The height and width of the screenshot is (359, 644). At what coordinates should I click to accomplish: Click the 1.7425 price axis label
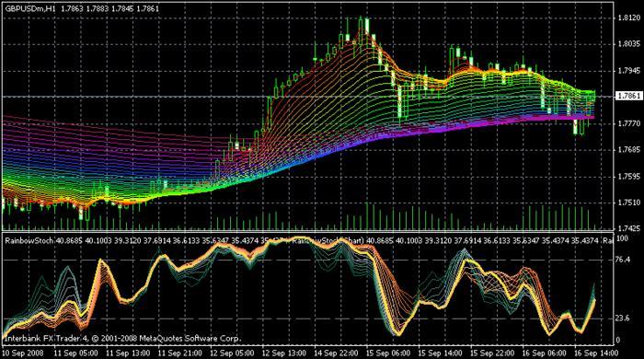click(x=628, y=229)
